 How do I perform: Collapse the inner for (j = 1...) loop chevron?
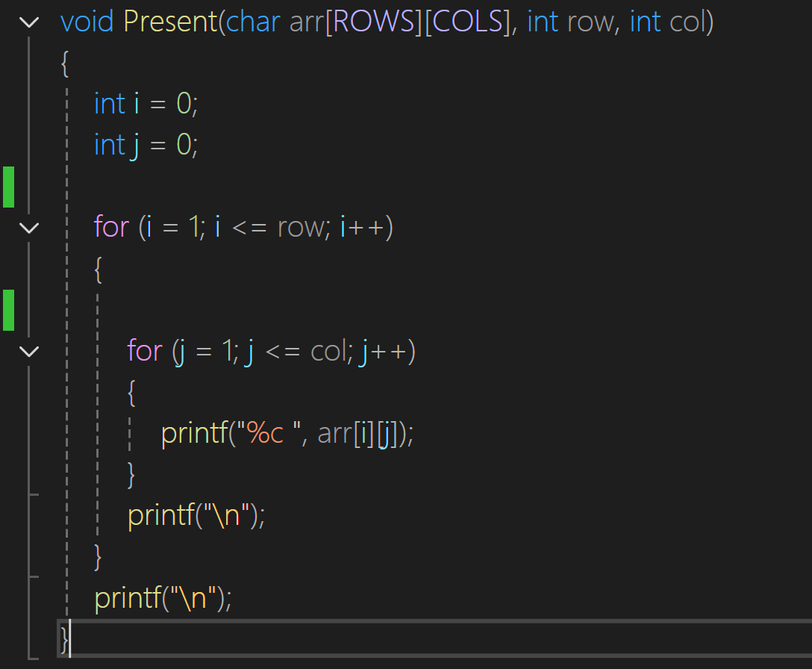[x=29, y=352]
